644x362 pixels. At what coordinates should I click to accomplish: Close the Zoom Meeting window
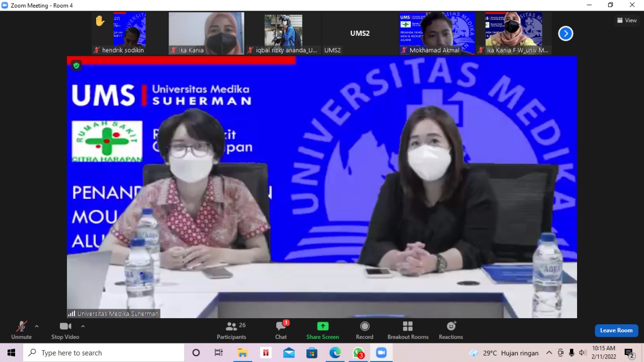tap(632, 5)
